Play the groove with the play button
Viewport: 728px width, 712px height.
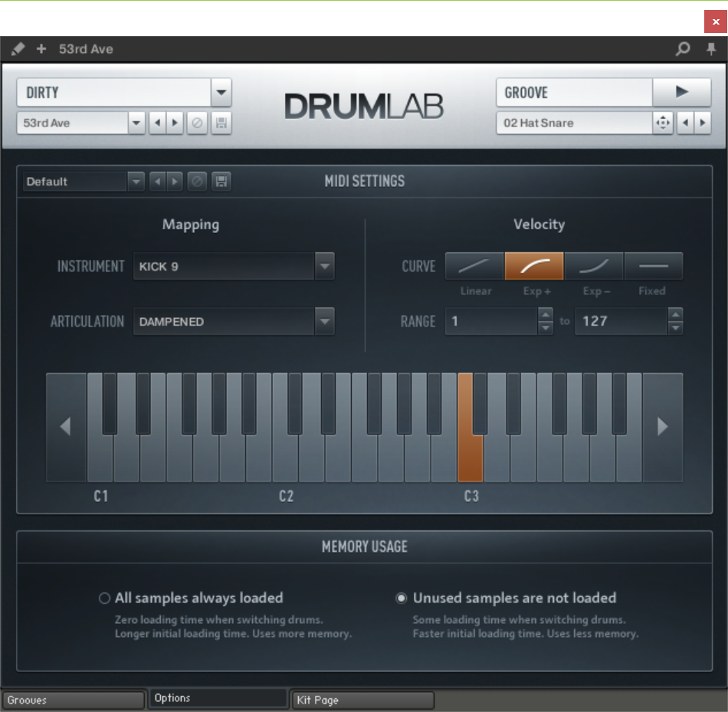[x=681, y=92]
